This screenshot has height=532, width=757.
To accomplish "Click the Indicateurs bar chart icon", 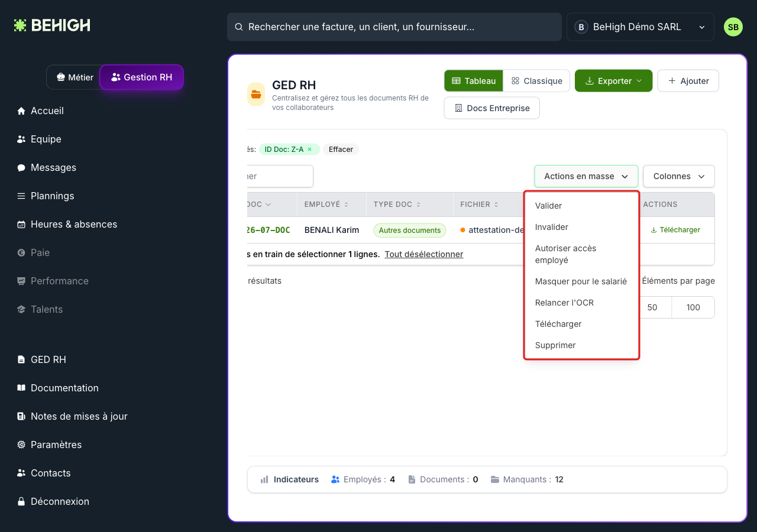I will (x=264, y=479).
